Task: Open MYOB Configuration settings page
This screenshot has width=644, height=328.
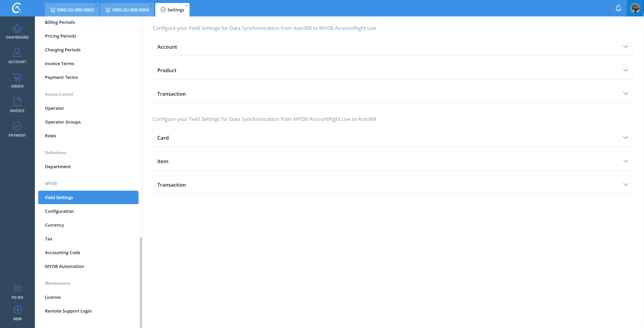Action: pos(59,212)
